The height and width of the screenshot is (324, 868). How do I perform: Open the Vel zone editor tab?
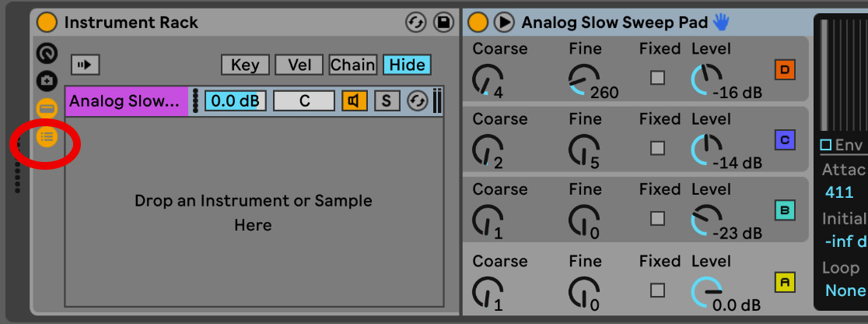pyautogui.click(x=299, y=65)
